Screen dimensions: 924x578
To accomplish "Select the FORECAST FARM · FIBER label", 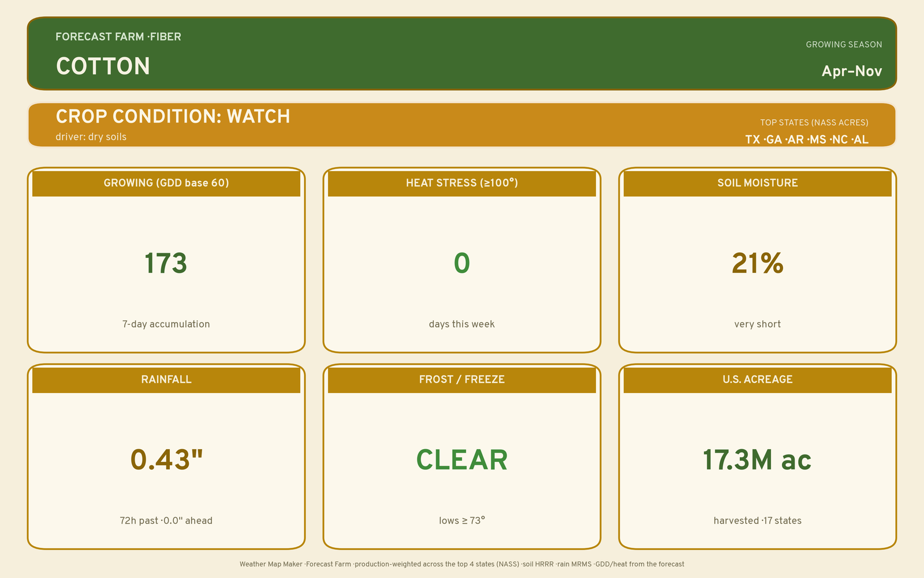I will [118, 36].
